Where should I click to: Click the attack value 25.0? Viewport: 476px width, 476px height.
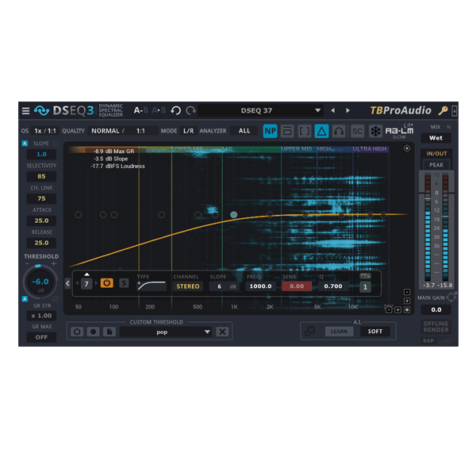[41, 221]
